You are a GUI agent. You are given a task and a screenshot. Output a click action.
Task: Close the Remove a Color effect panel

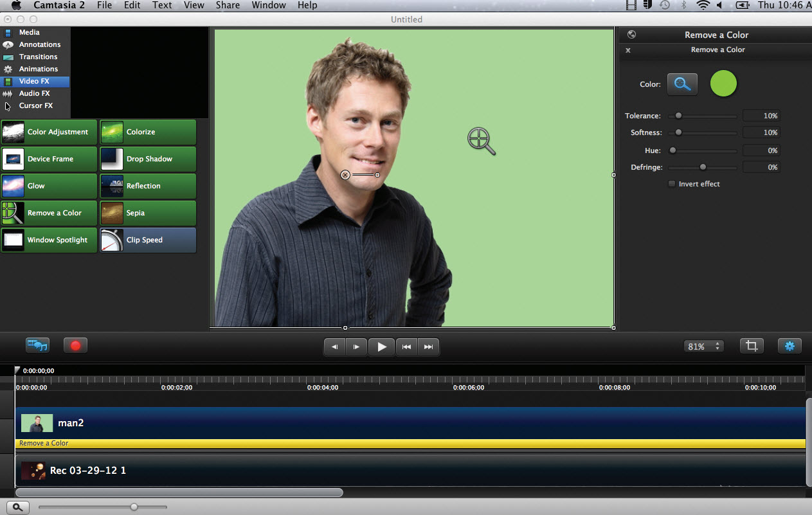[x=628, y=50]
